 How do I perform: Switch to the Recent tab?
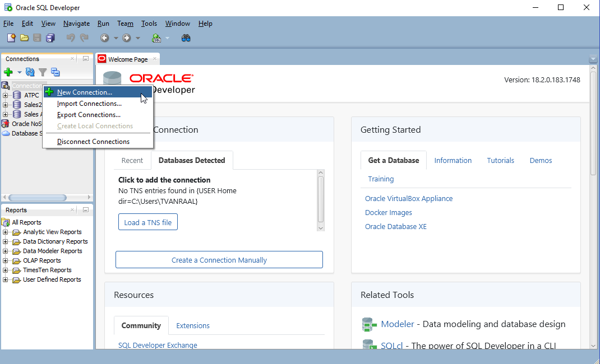132,160
